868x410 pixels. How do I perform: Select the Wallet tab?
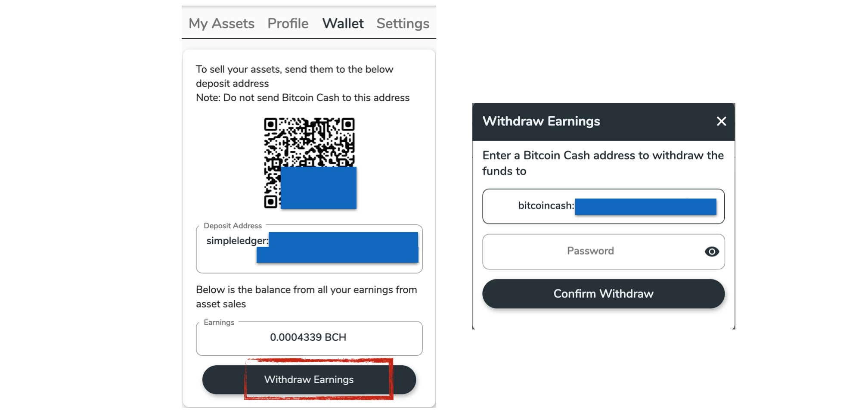coord(343,23)
